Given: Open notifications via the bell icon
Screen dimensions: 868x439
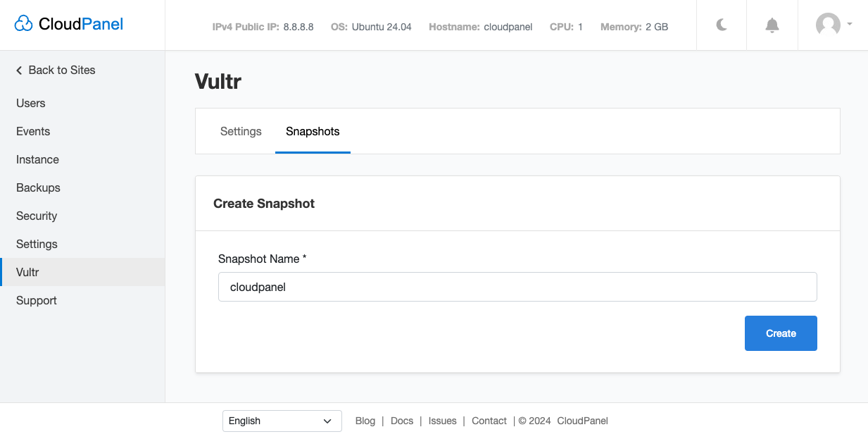Looking at the screenshot, I should click(772, 25).
